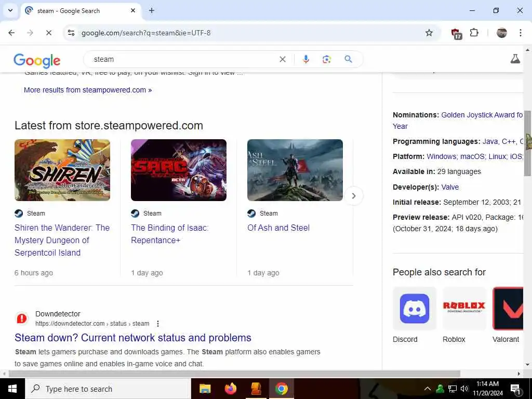The image size is (532, 399).
Task: Click the forward navigation arrow
Action: (x=30, y=33)
